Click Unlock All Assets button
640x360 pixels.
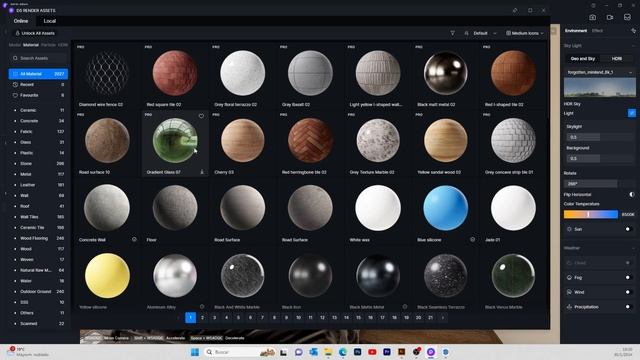tap(35, 33)
